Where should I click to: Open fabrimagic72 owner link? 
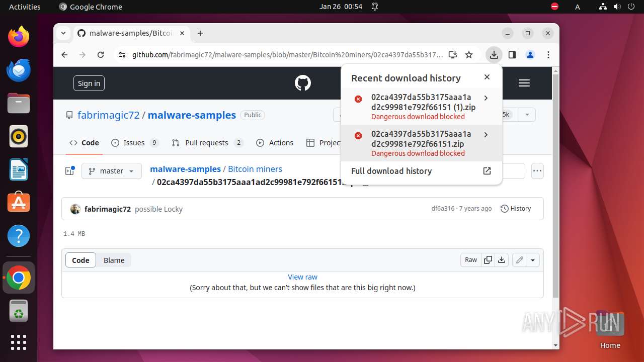109,115
